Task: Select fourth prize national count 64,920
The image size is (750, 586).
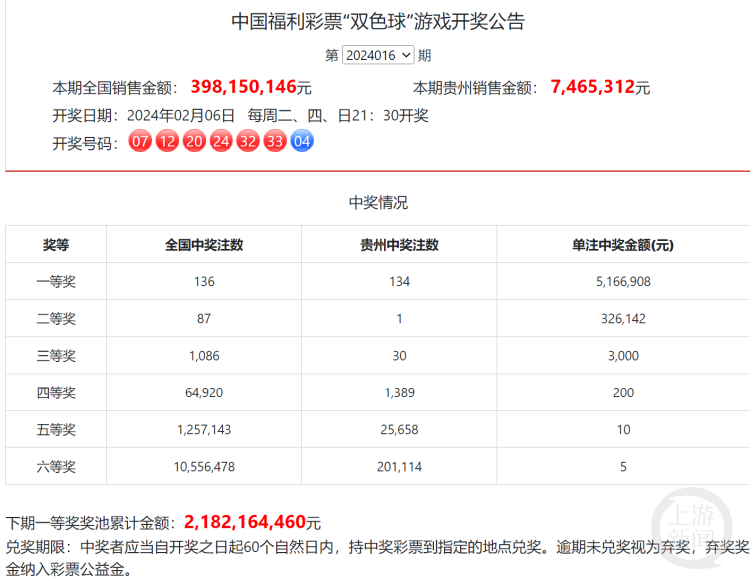Action: [204, 393]
